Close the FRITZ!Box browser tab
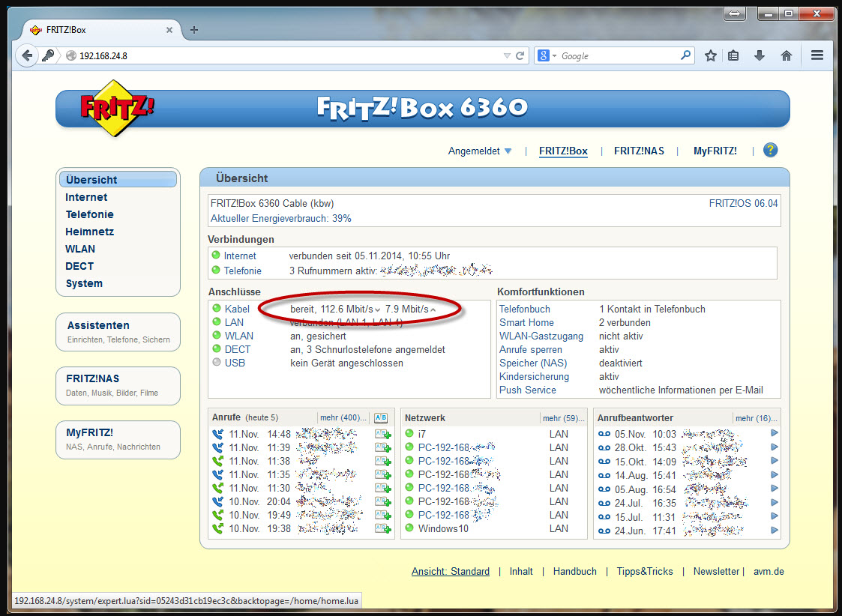The height and width of the screenshot is (616, 842). 169,30
